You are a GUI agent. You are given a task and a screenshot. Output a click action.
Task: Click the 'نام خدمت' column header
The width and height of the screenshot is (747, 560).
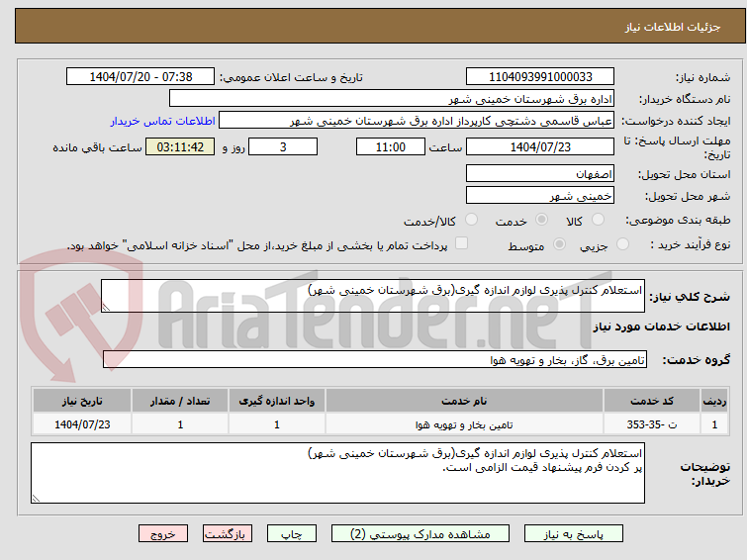464,401
